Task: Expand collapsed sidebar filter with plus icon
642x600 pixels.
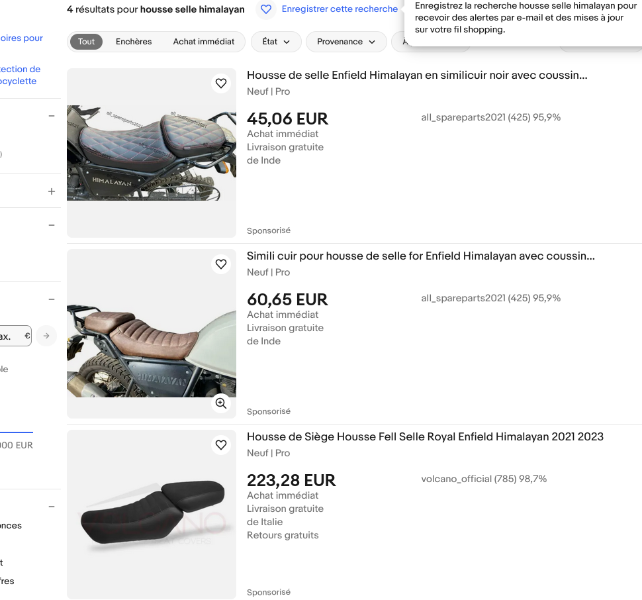Action: pyautogui.click(x=52, y=191)
